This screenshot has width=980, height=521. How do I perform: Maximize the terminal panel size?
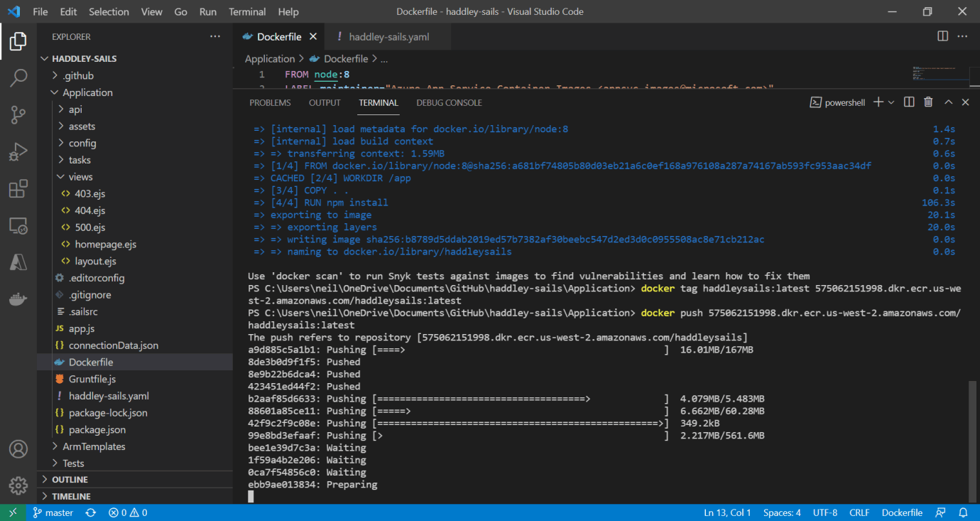(x=947, y=102)
